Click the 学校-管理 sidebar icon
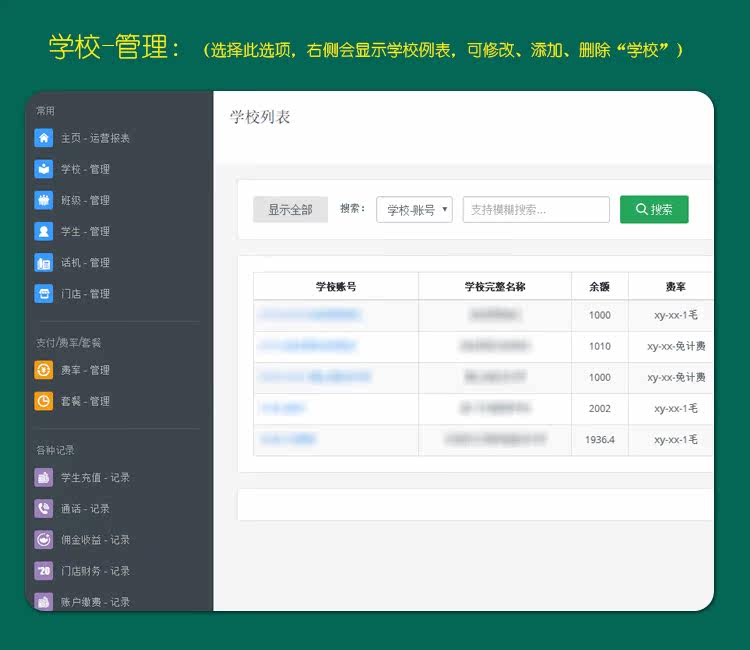Image resolution: width=750 pixels, height=650 pixels. pos(44,169)
